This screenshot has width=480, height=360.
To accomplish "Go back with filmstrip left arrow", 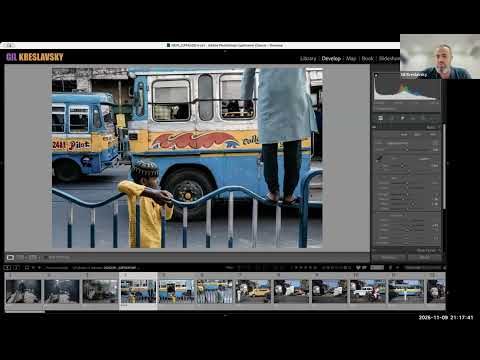I will click(x=33, y=267).
